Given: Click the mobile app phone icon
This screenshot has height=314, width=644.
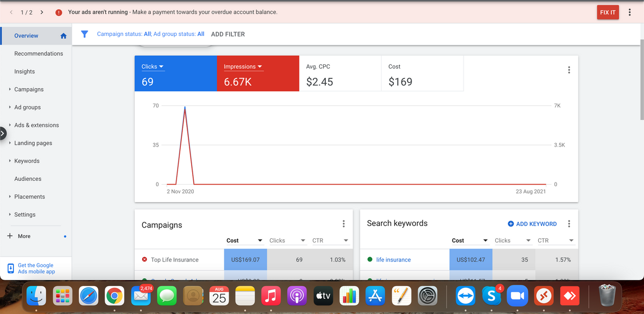Looking at the screenshot, I should (11, 268).
